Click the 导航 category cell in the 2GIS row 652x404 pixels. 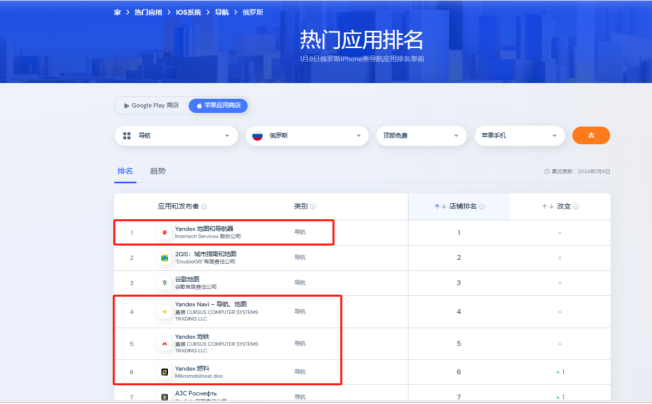pos(300,258)
